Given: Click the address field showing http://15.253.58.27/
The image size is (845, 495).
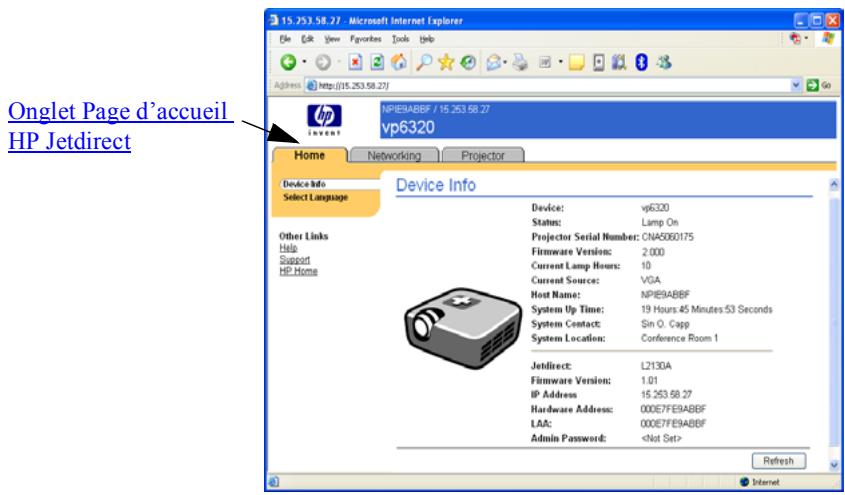Looking at the screenshot, I should (x=552, y=85).
